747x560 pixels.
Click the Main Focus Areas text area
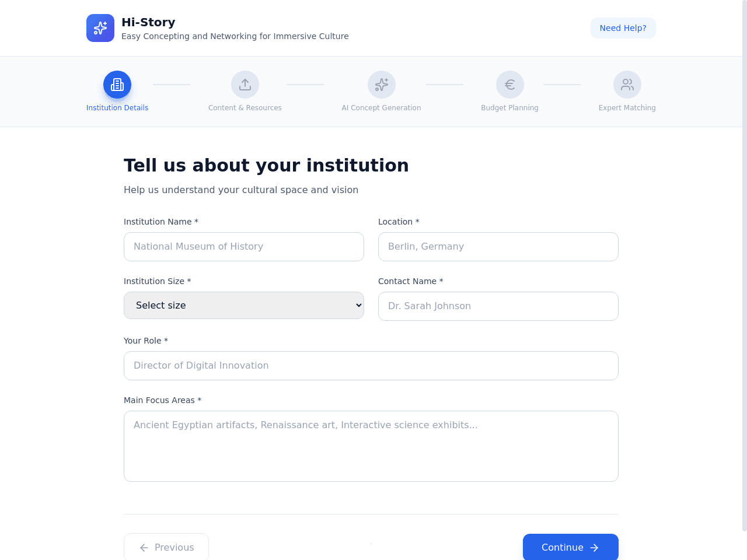coord(371,446)
